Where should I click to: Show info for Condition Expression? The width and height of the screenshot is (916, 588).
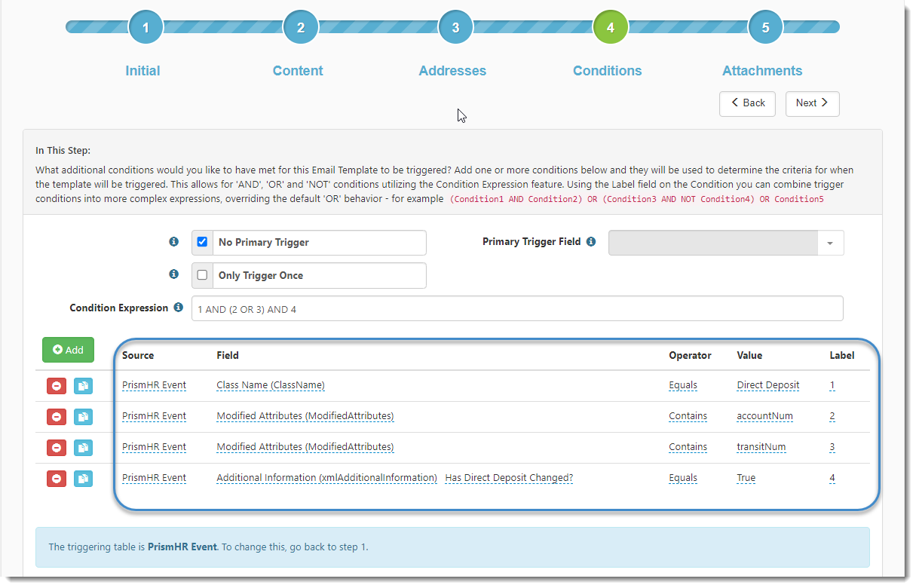pos(178,308)
